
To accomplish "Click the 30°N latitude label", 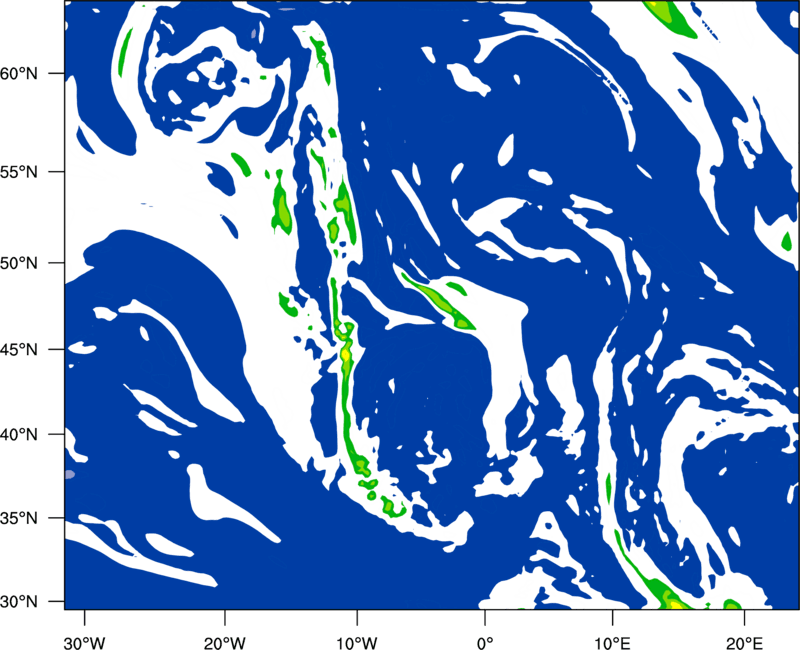I will [19, 602].
